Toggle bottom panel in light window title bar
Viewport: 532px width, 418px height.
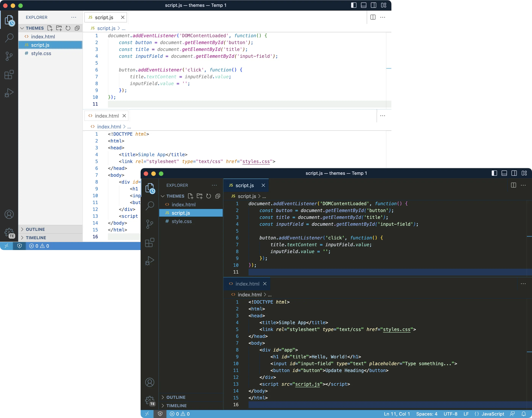tap(363, 5)
